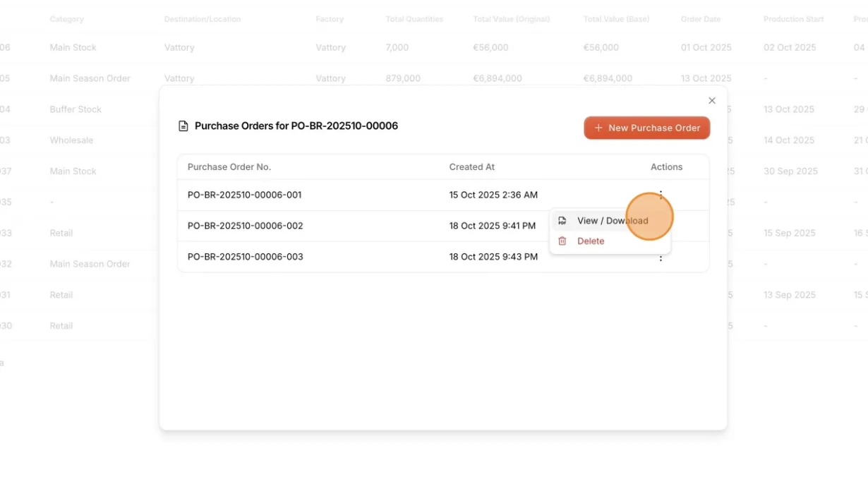Click the 18 Oct 2025 9:43 PM timestamp

(x=493, y=257)
